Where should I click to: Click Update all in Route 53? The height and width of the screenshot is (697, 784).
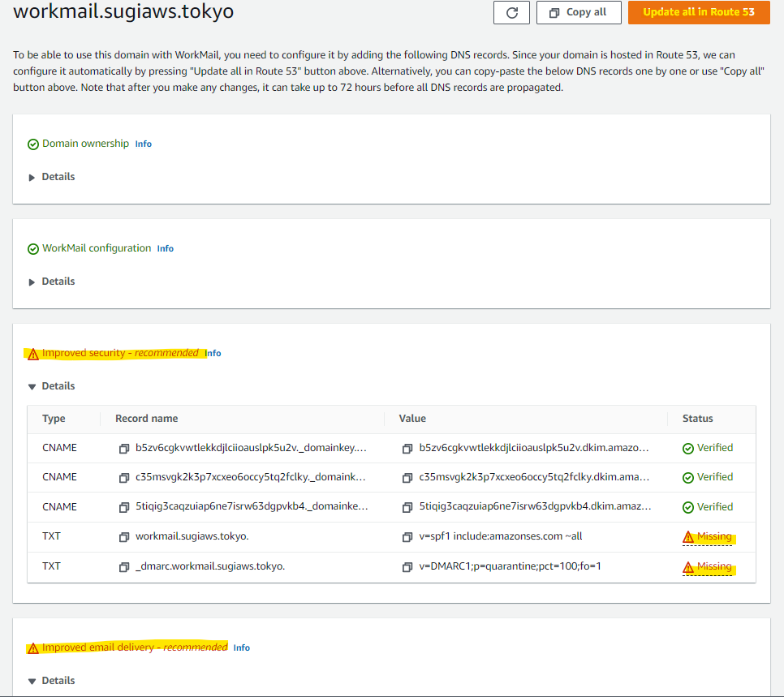pyautogui.click(x=699, y=12)
